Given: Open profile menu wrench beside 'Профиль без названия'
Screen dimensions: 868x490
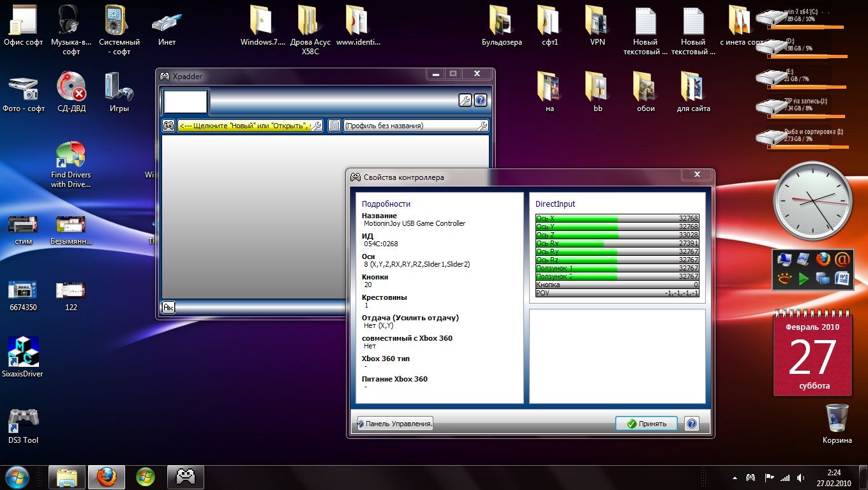Looking at the screenshot, I should (x=483, y=126).
